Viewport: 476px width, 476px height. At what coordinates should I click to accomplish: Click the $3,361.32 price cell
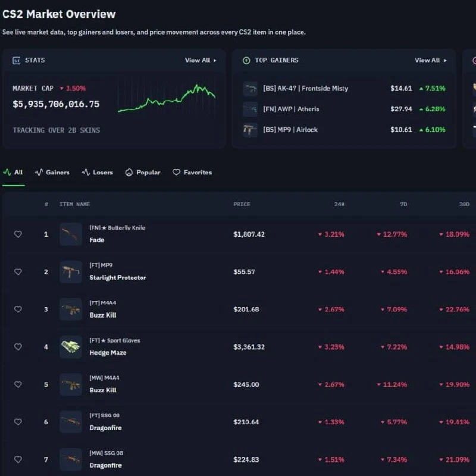[x=249, y=347]
